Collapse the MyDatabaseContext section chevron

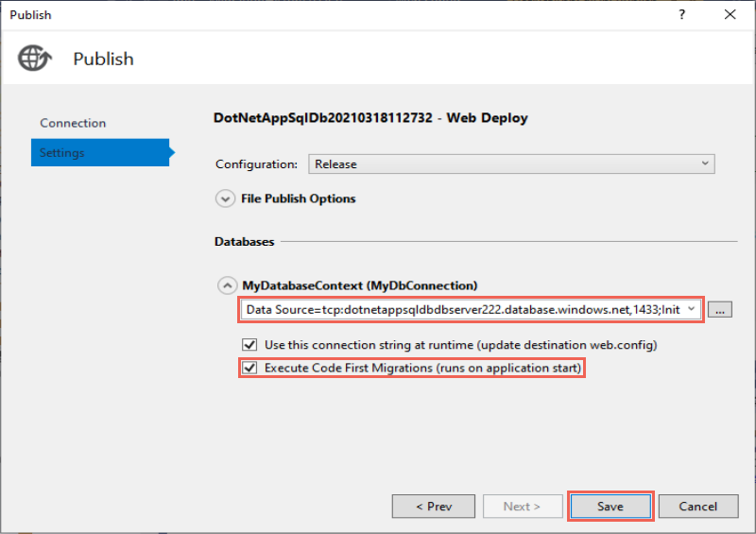coord(227,285)
